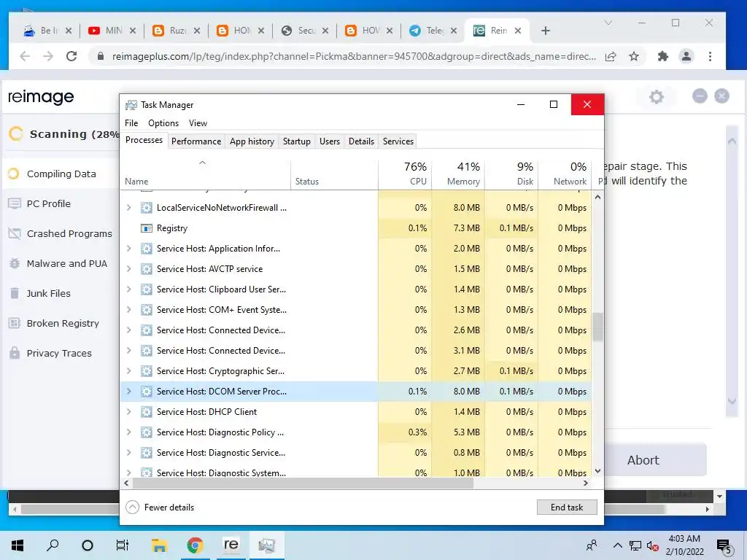Switch to the Performance tab
The image size is (747, 560).
point(196,141)
